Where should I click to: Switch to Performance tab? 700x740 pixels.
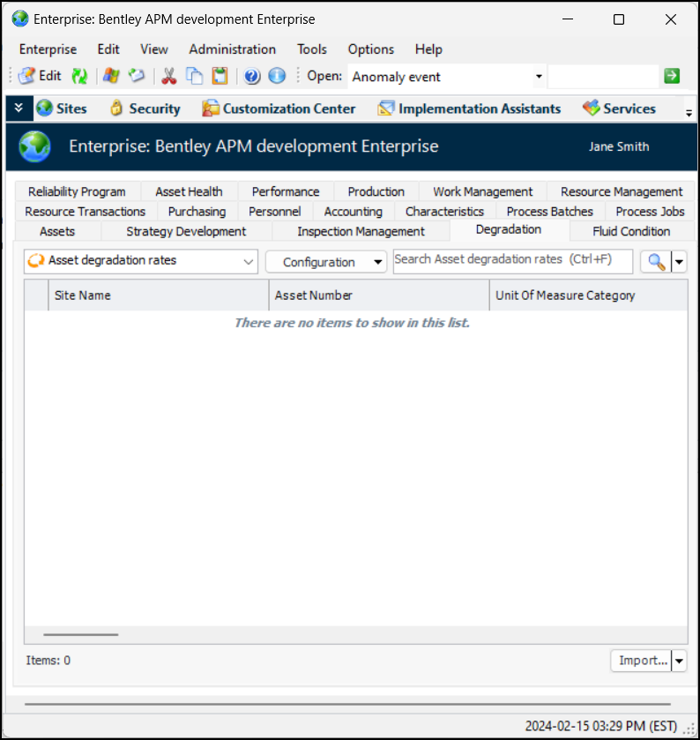286,191
